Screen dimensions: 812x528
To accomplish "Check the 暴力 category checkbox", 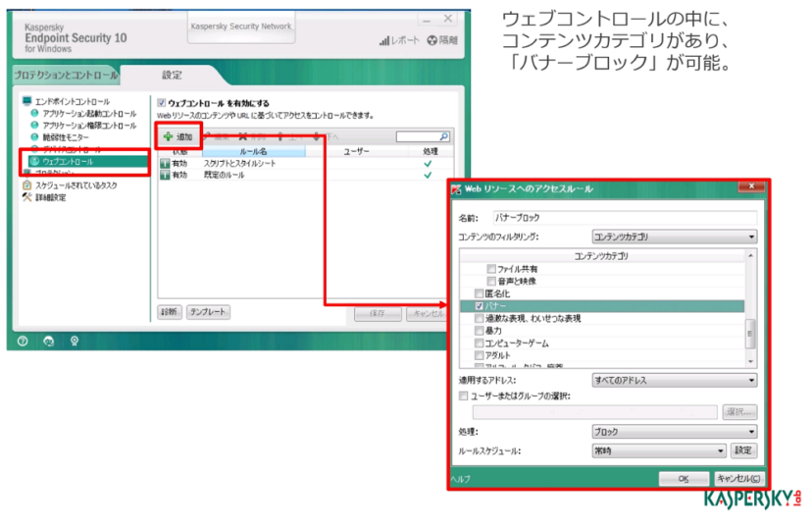I will click(479, 331).
